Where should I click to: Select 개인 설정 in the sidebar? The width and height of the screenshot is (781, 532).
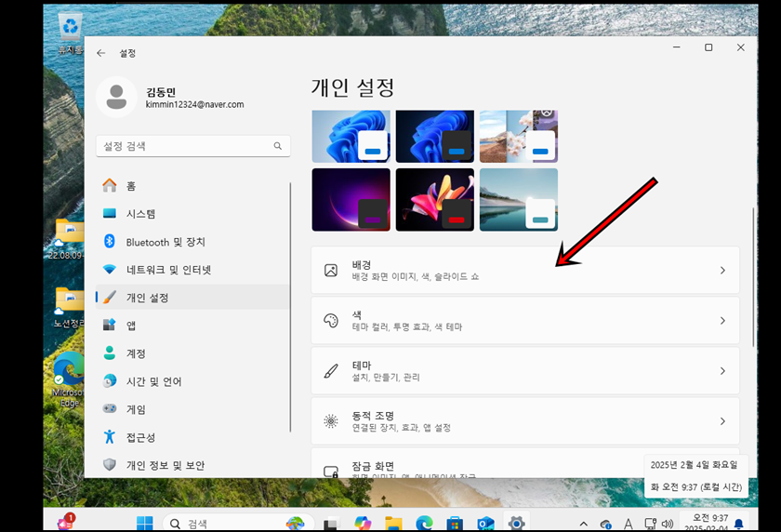pyautogui.click(x=192, y=298)
